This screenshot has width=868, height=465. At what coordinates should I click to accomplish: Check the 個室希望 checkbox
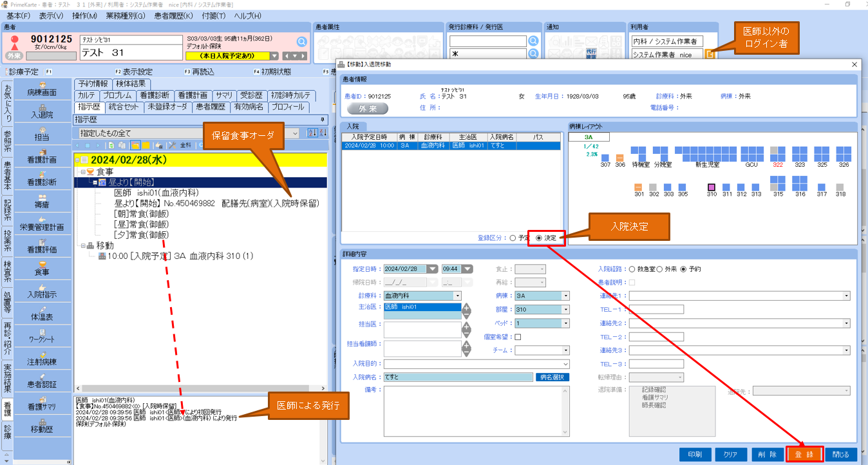518,336
